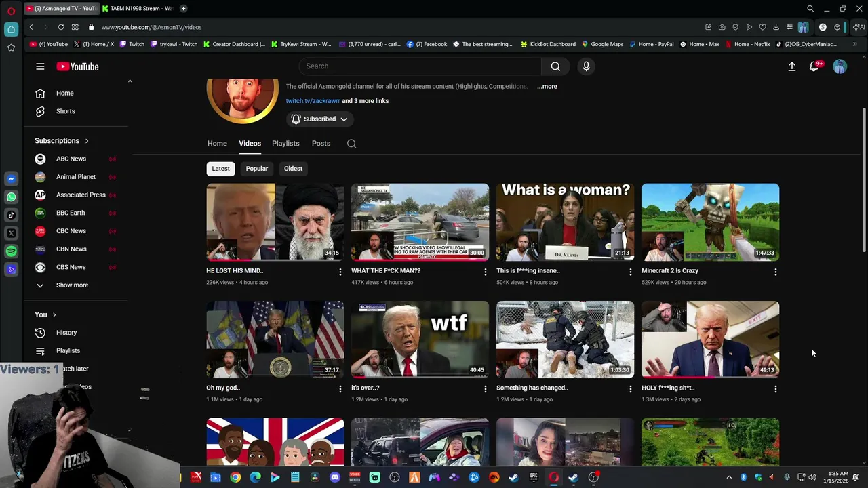Search within channel using magnifier icon
Viewport: 868px width, 488px height.
click(351, 144)
